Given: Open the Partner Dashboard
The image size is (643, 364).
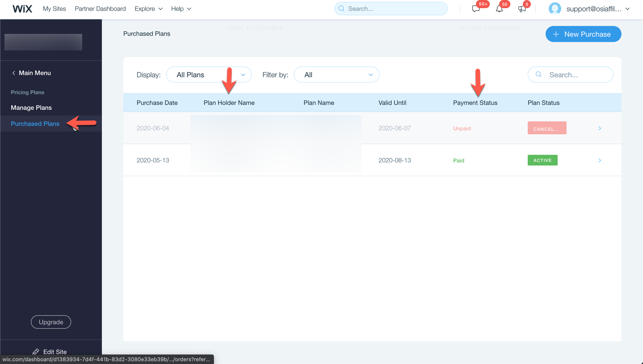Looking at the screenshot, I should (x=100, y=8).
